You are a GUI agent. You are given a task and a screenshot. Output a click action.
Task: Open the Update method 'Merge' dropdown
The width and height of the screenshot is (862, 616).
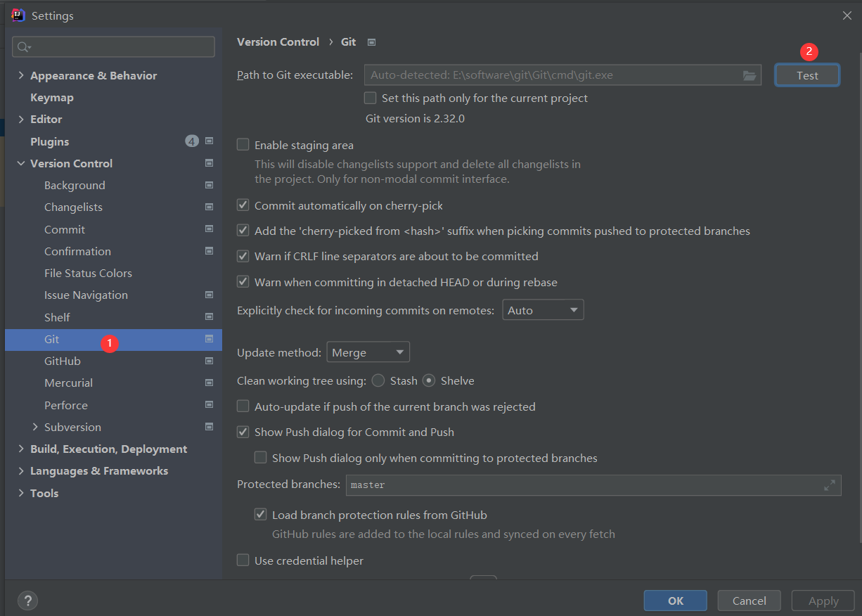point(368,352)
